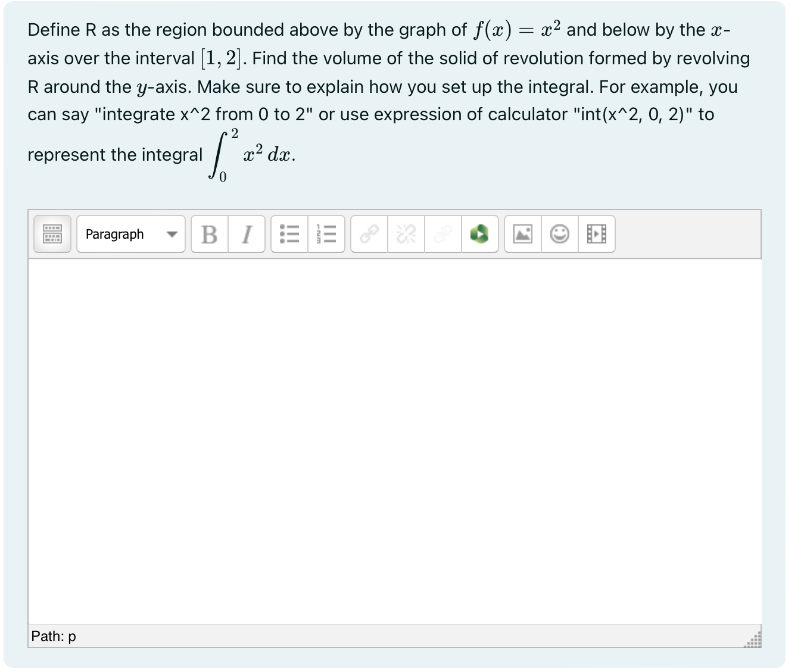The image size is (804, 672).
Task: Insert a hyperlink
Action: coord(368,234)
